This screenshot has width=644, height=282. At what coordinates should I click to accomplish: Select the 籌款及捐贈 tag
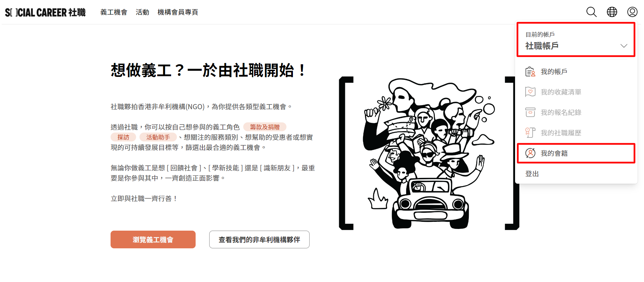click(265, 127)
